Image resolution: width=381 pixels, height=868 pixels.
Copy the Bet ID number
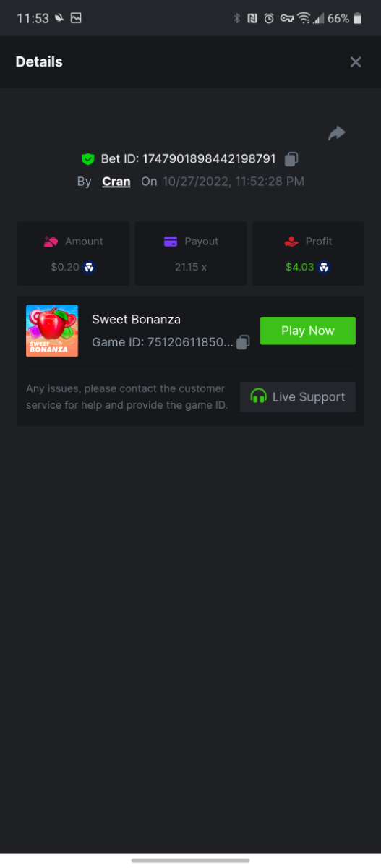291,158
